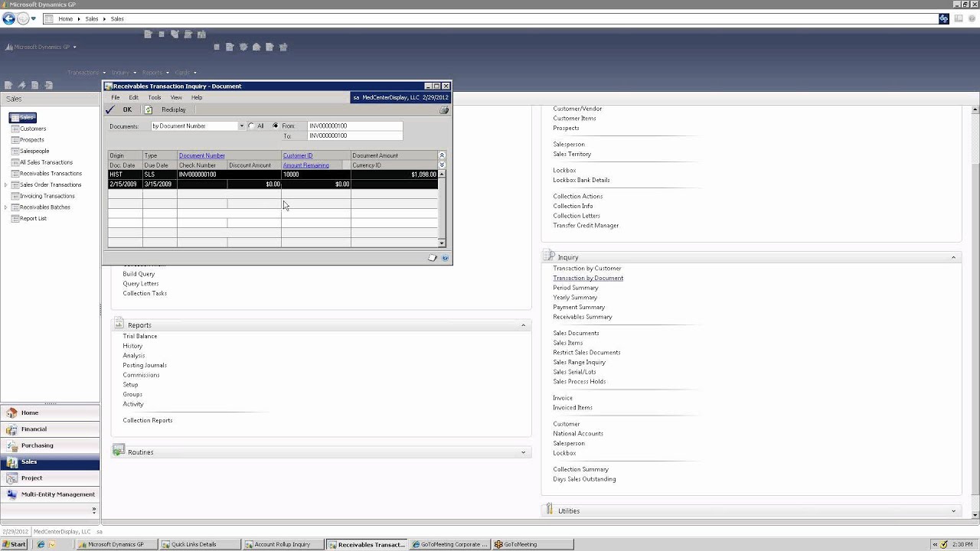Open Transaction by Document inquiry link
This screenshot has height=551, width=980.
point(588,278)
